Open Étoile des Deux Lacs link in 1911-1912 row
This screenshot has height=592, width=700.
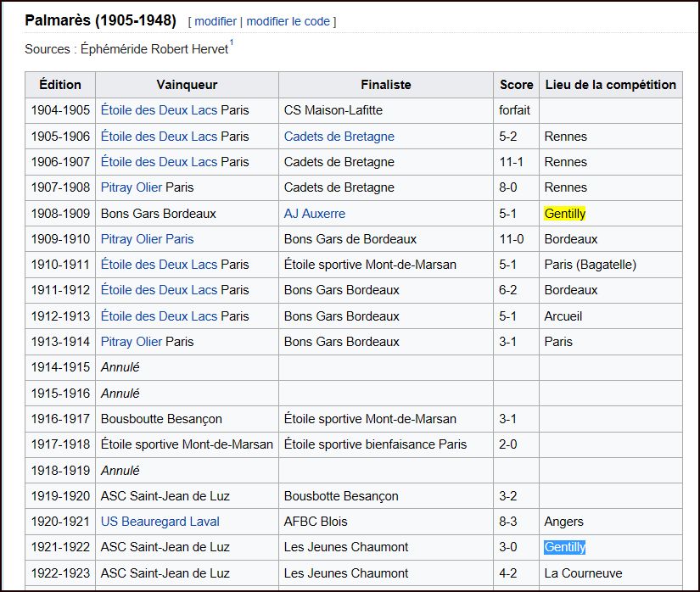pyautogui.click(x=159, y=290)
